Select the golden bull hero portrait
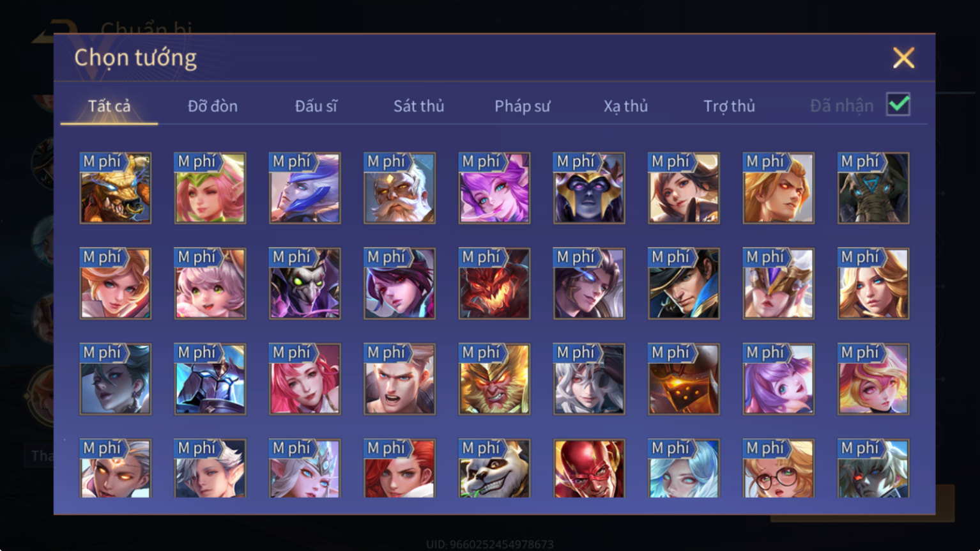This screenshot has width=980, height=551. coord(116,188)
